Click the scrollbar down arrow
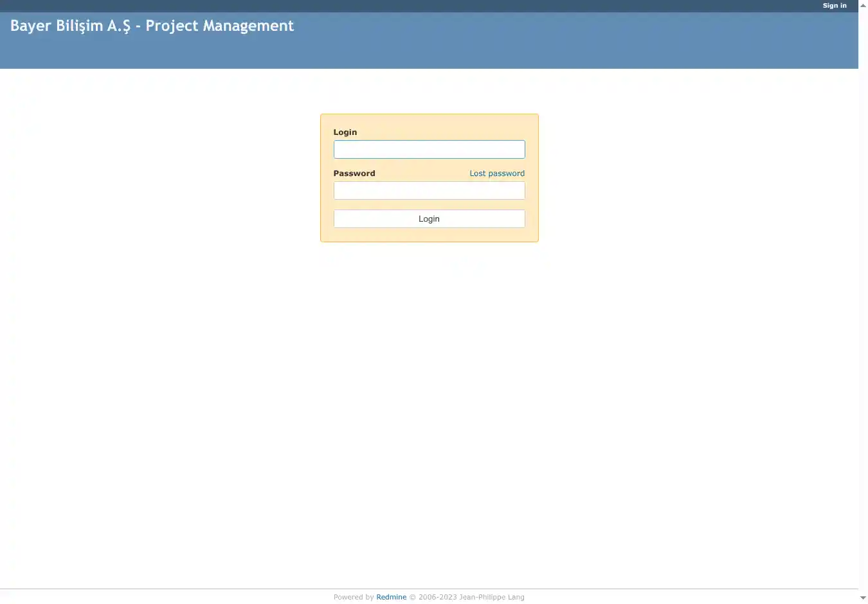 (x=863, y=598)
